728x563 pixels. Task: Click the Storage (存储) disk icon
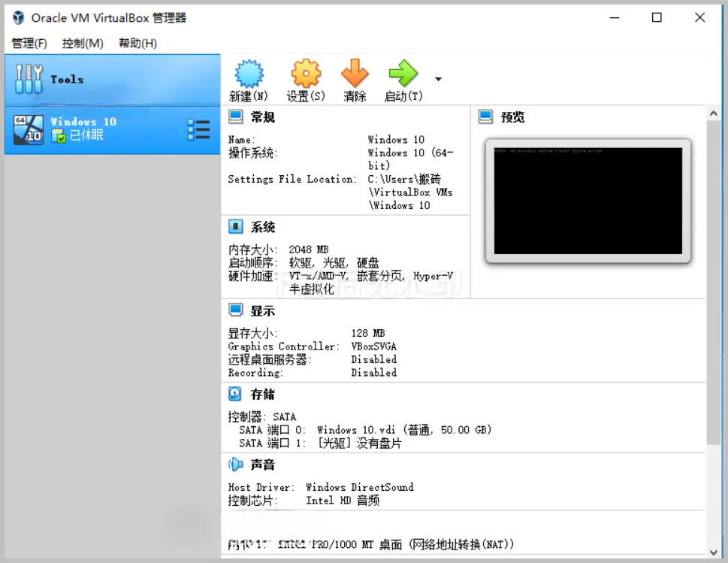click(235, 394)
